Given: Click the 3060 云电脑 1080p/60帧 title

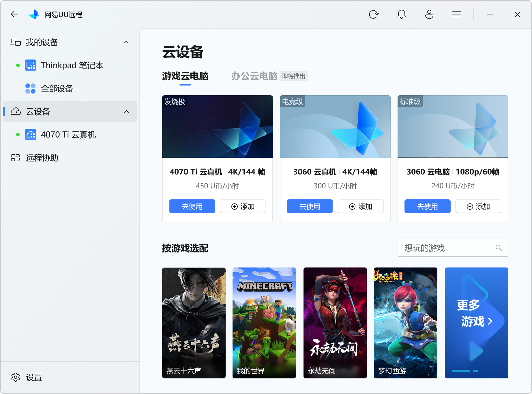Looking at the screenshot, I should 453,172.
